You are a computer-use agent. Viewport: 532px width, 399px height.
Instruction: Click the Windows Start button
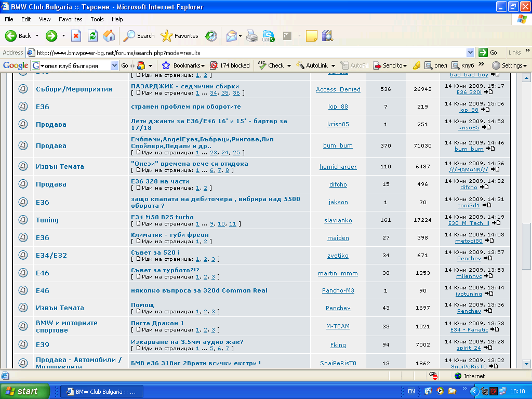(24, 391)
